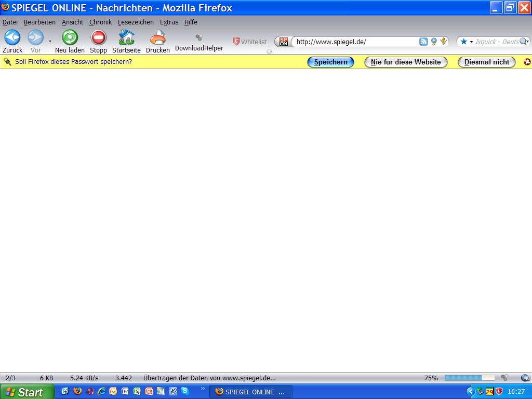This screenshot has height=399, width=532.
Task: Click the SPON site identity icon
Action: tap(284, 42)
